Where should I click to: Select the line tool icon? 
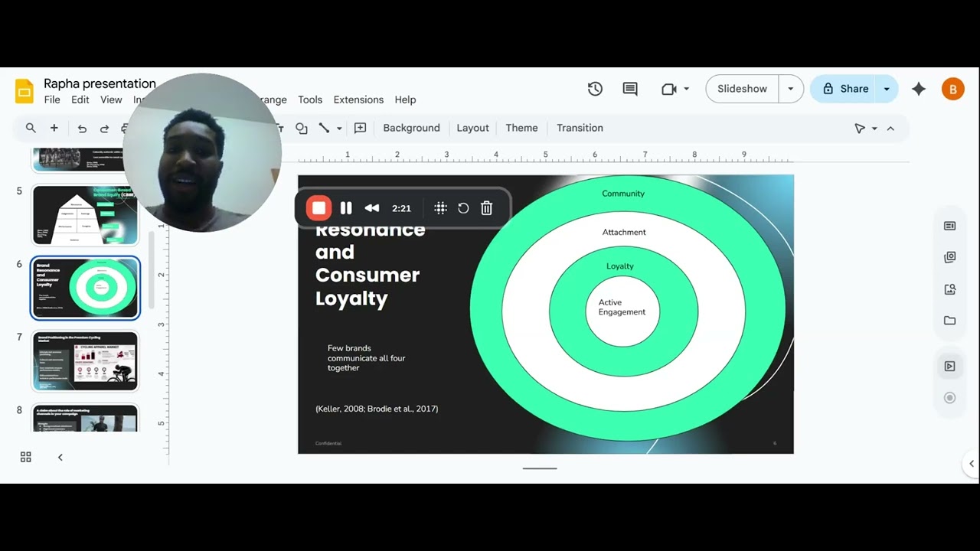[324, 128]
